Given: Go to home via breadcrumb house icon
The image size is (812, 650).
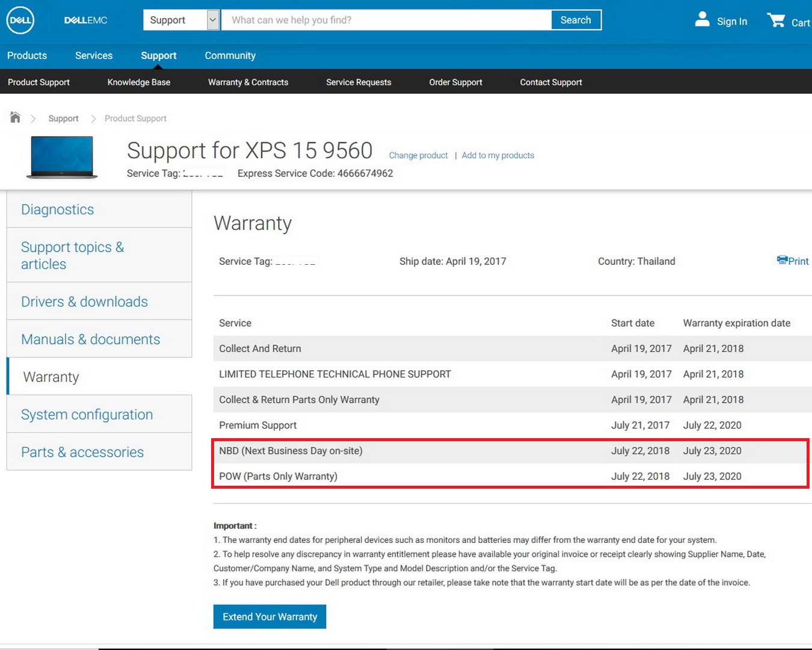Looking at the screenshot, I should click(15, 117).
